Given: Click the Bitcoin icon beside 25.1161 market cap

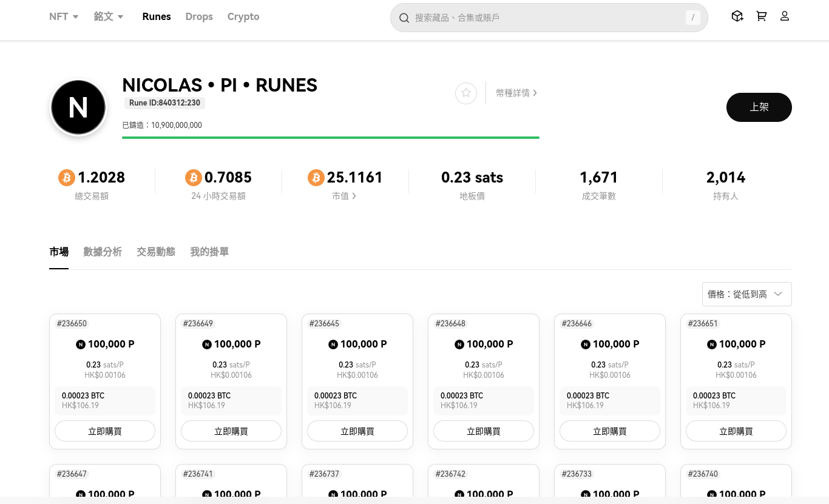Looking at the screenshot, I should pyautogui.click(x=316, y=178).
